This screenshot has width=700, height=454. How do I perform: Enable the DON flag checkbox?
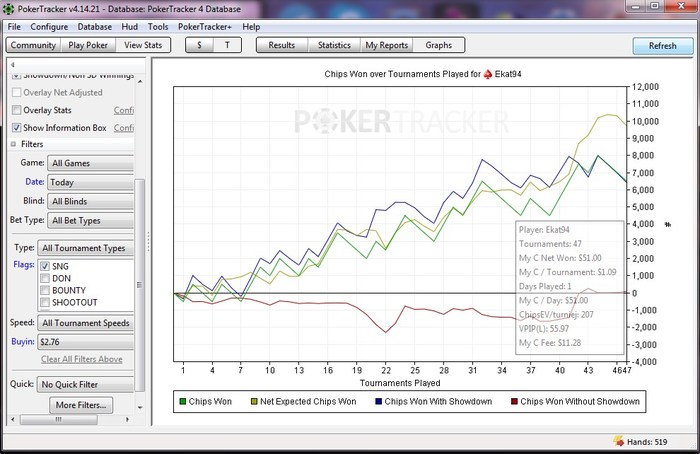[x=45, y=279]
